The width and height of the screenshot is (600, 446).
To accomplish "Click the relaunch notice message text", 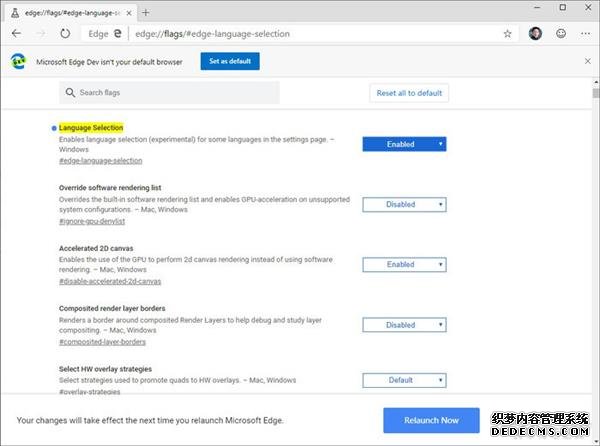I will coord(150,420).
